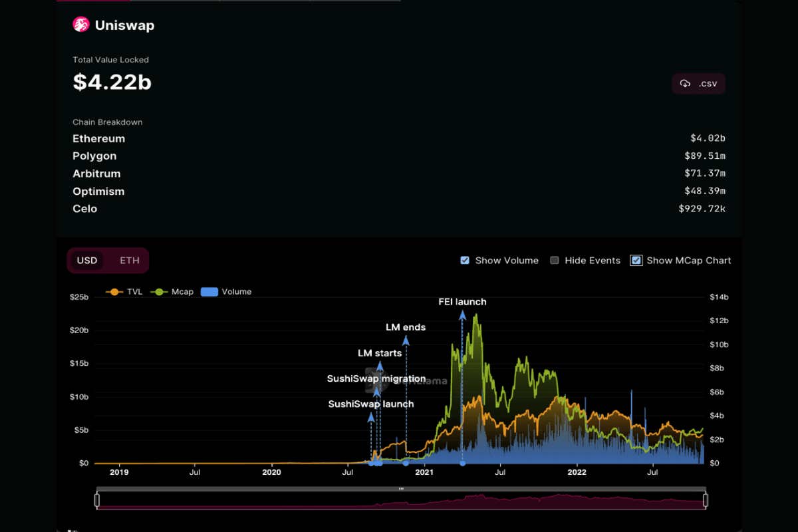The image size is (798, 532).
Task: Select the $4.22b total value figure
Action: [112, 82]
